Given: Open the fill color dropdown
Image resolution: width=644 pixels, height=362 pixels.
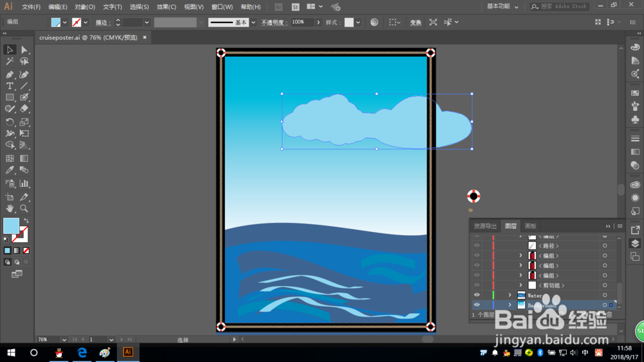Looking at the screenshot, I should 64,23.
